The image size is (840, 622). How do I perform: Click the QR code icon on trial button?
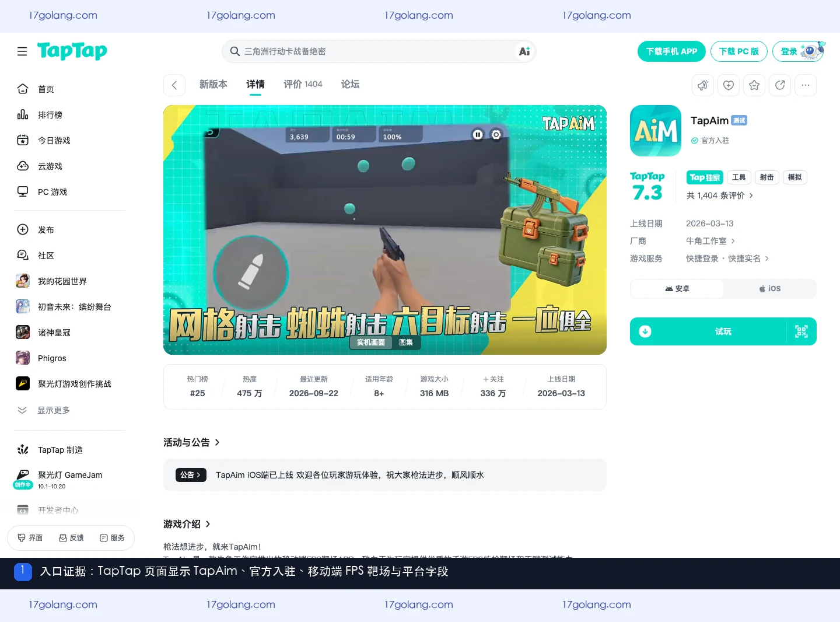tap(801, 331)
